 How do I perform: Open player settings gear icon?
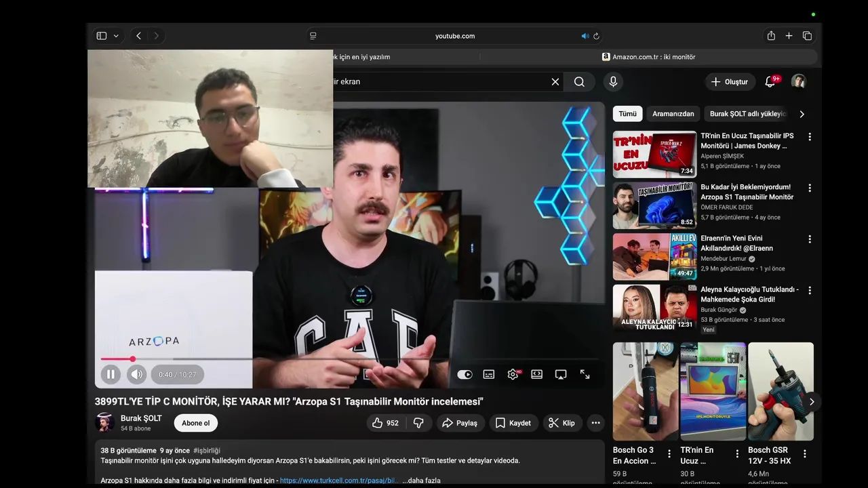(x=513, y=374)
